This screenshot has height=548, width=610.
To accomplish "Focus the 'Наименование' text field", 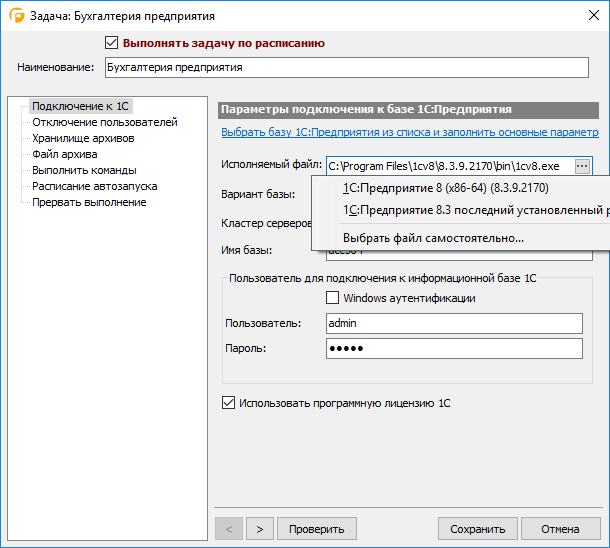I will [x=347, y=68].
